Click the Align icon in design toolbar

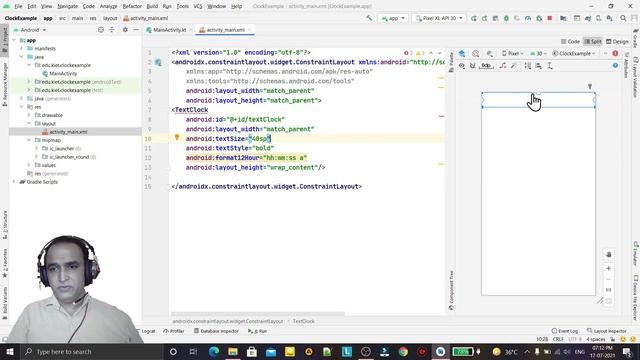coord(539,66)
